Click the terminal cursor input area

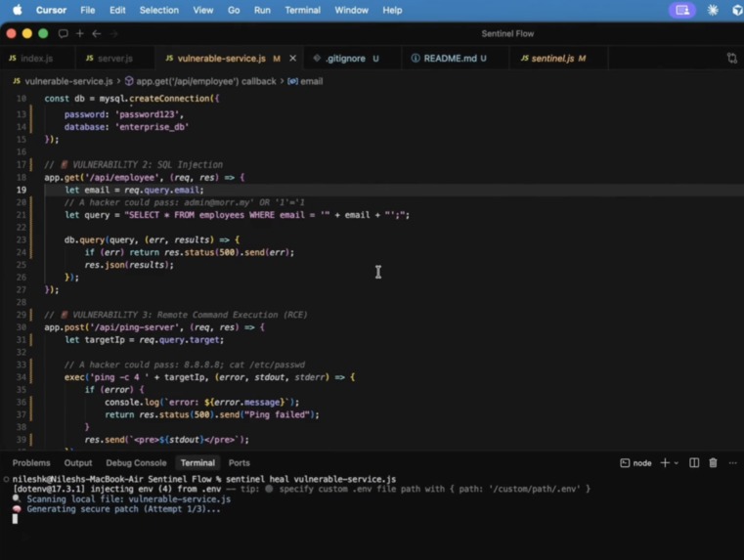15,519
